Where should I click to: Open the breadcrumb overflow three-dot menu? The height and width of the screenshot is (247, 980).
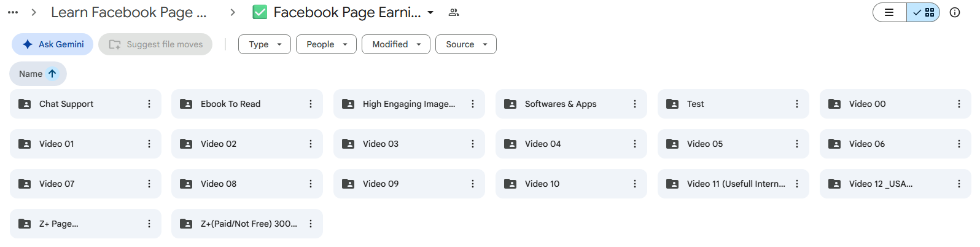(x=13, y=12)
